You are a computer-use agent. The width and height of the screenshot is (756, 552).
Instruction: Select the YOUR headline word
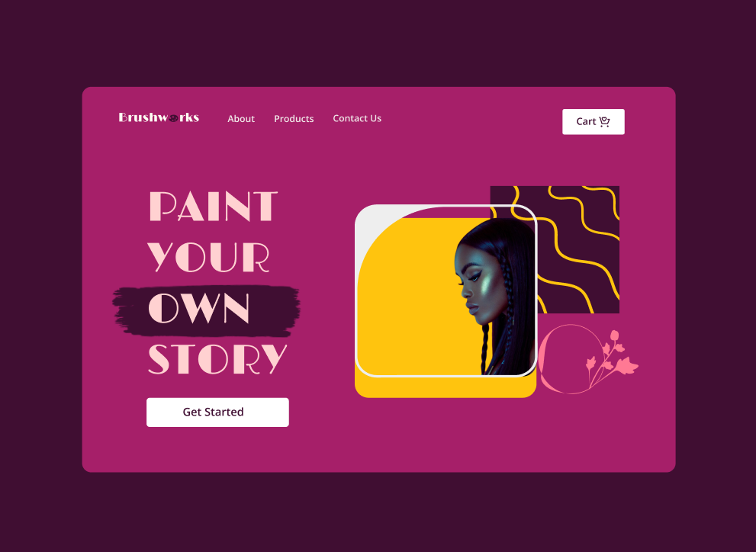[x=208, y=257]
